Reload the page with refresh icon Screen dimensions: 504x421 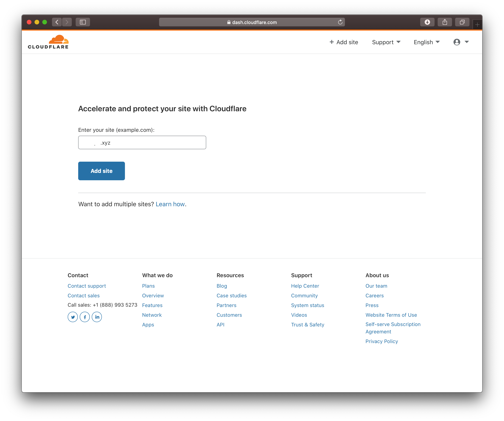pyautogui.click(x=340, y=22)
